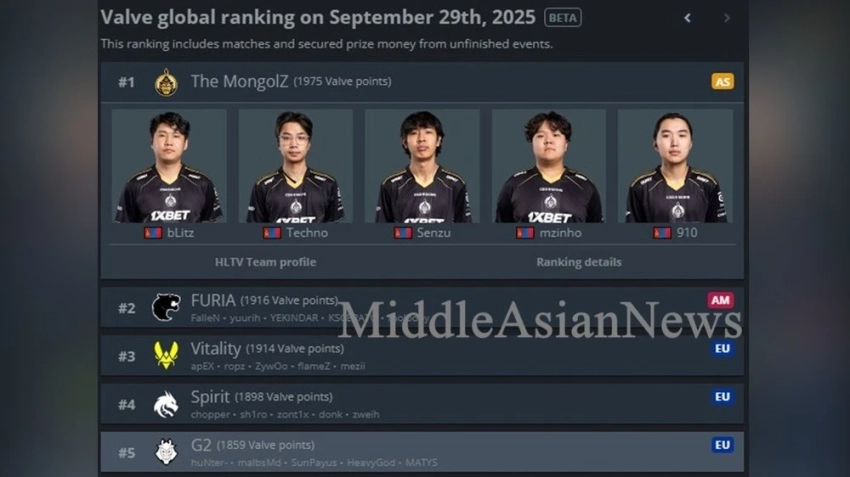Image resolution: width=850 pixels, height=477 pixels.
Task: Open Senzu player photo
Action: (422, 166)
